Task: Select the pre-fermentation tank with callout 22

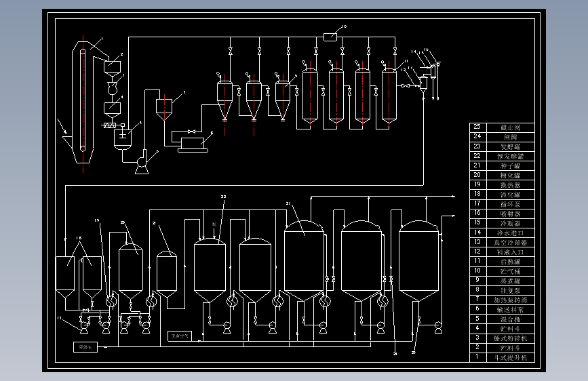Action: (210, 269)
